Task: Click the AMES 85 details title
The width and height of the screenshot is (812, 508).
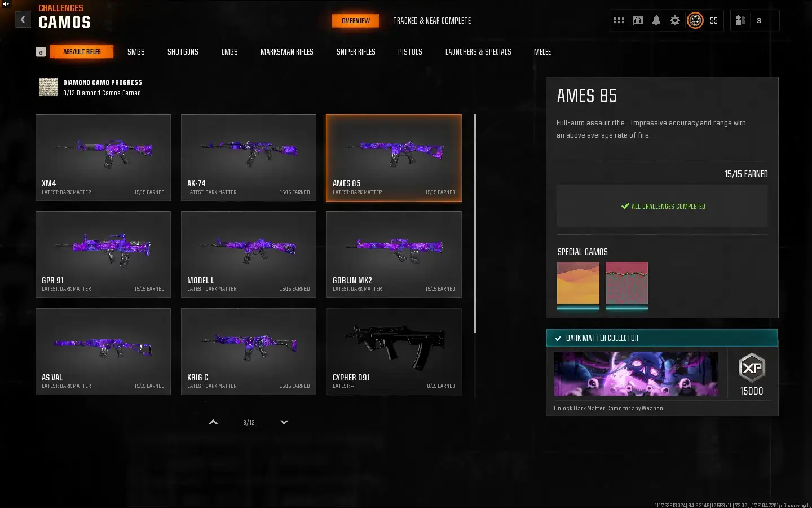Action: pos(587,96)
